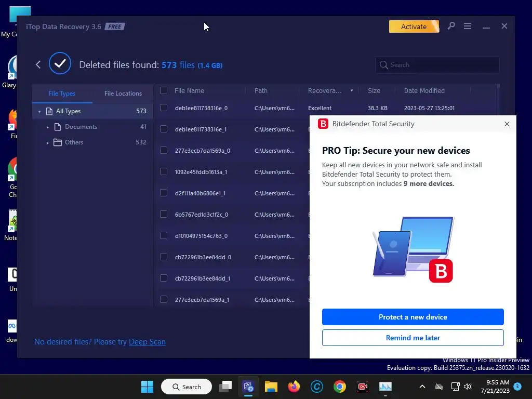Click the network tray icon
This screenshot has height=399, width=532.
pos(455,387)
